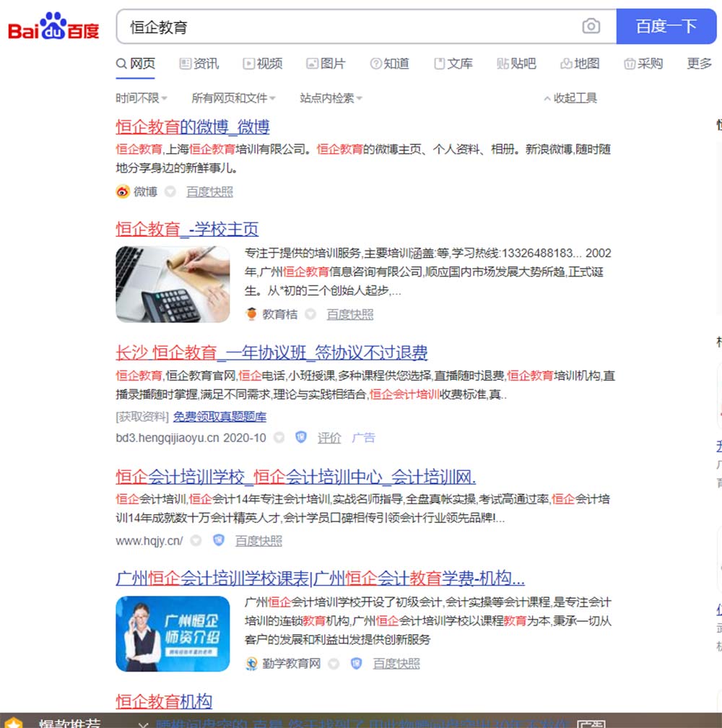Click the Baidu logo
The width and height of the screenshot is (722, 728).
tap(53, 27)
